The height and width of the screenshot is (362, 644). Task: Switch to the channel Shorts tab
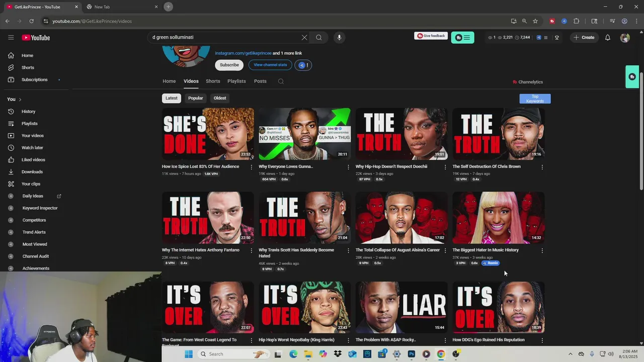[x=213, y=81]
